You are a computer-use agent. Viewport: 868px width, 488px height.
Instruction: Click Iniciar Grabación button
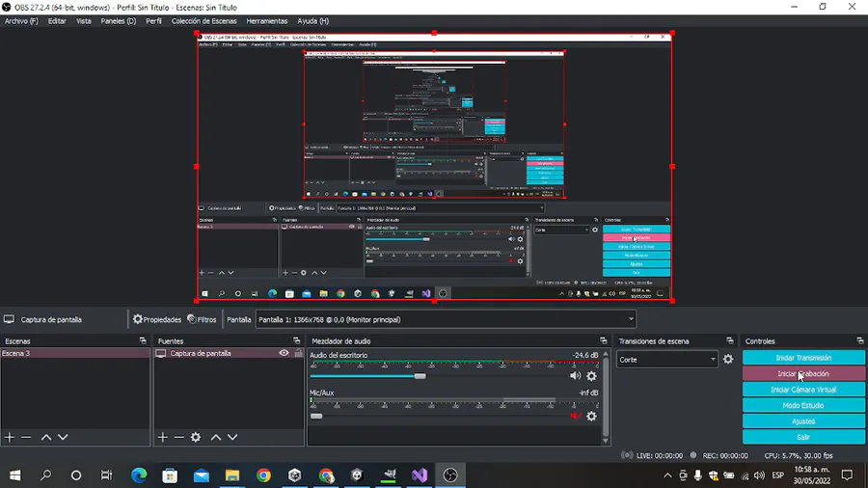pos(803,374)
